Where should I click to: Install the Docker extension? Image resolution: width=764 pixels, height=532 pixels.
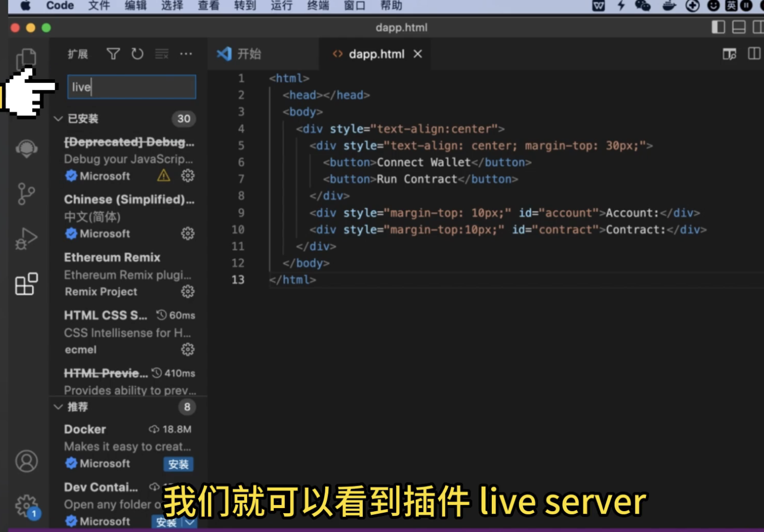pos(178,464)
